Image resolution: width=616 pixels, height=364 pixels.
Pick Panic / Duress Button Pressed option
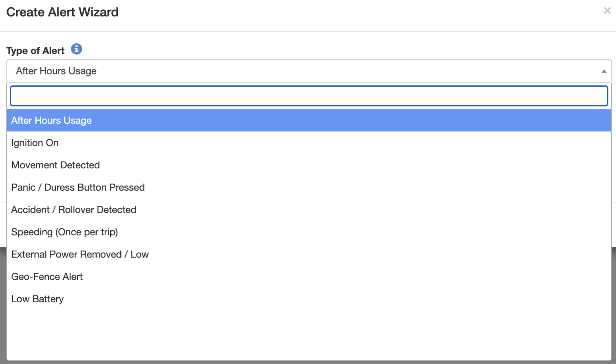78,188
